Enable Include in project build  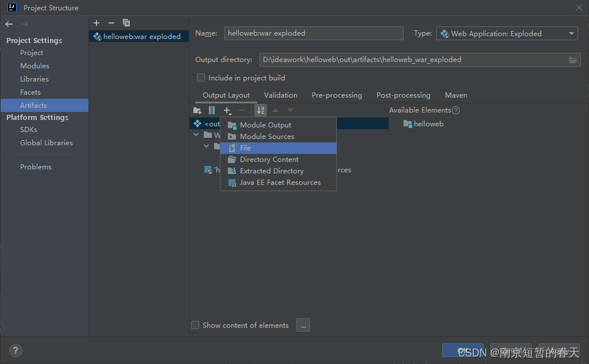(x=201, y=78)
